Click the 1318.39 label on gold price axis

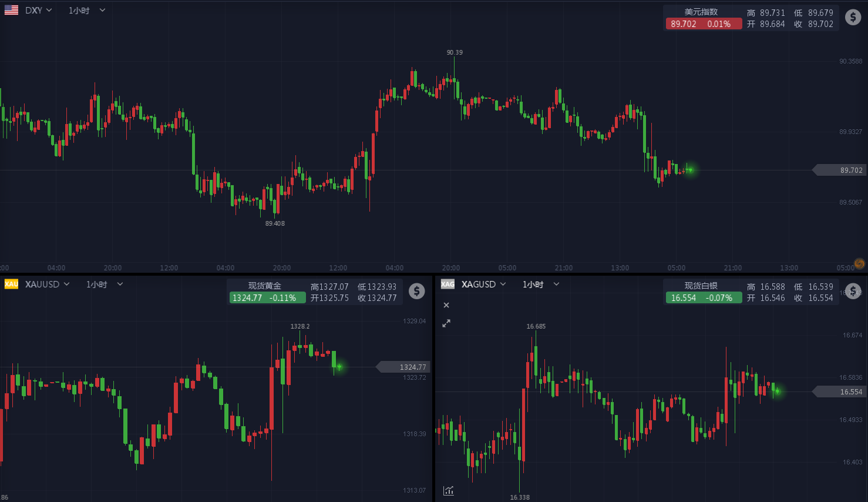pyautogui.click(x=415, y=434)
